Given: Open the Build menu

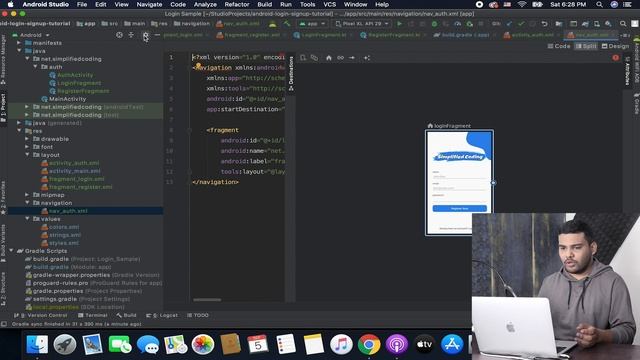Looking at the screenshot, I should (264, 4).
